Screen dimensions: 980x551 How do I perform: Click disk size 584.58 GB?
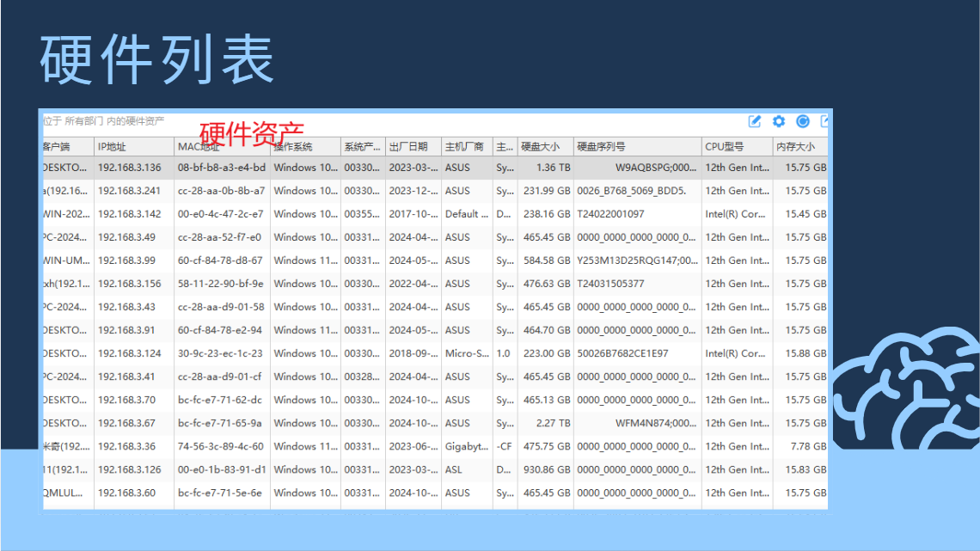point(547,260)
